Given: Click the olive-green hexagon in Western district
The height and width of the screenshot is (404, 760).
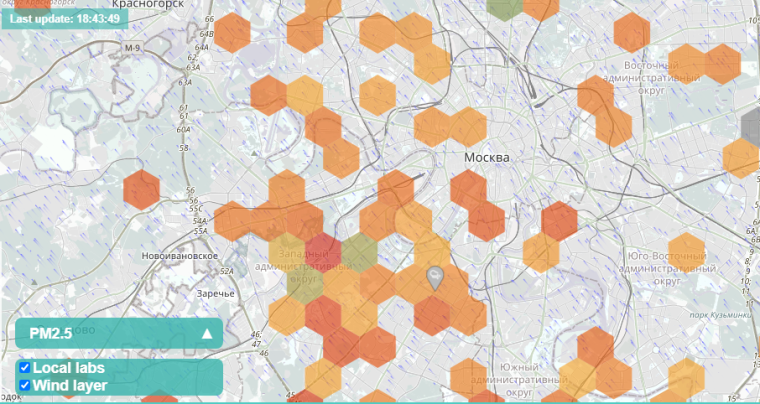Looking at the screenshot, I should pyautogui.click(x=359, y=253).
